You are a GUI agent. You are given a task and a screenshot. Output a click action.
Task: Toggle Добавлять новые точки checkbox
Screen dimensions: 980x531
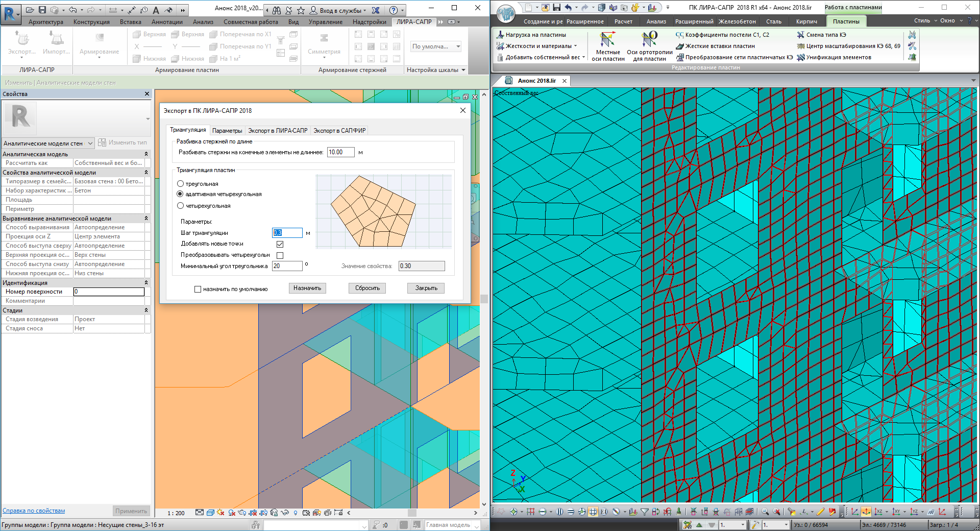click(x=280, y=244)
